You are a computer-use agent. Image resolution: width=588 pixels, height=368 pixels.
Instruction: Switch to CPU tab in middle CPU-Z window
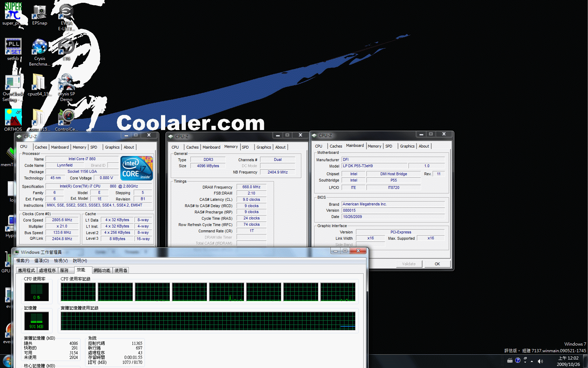tap(175, 147)
